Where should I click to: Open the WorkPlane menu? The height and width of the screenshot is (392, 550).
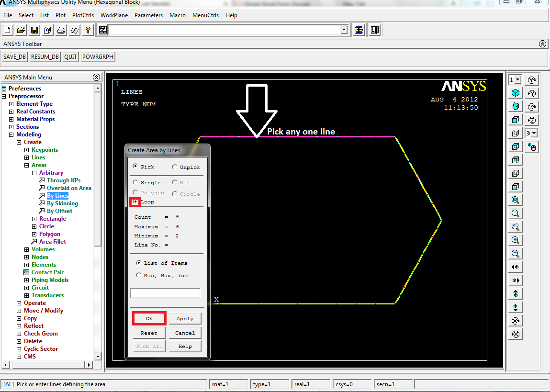114,15
